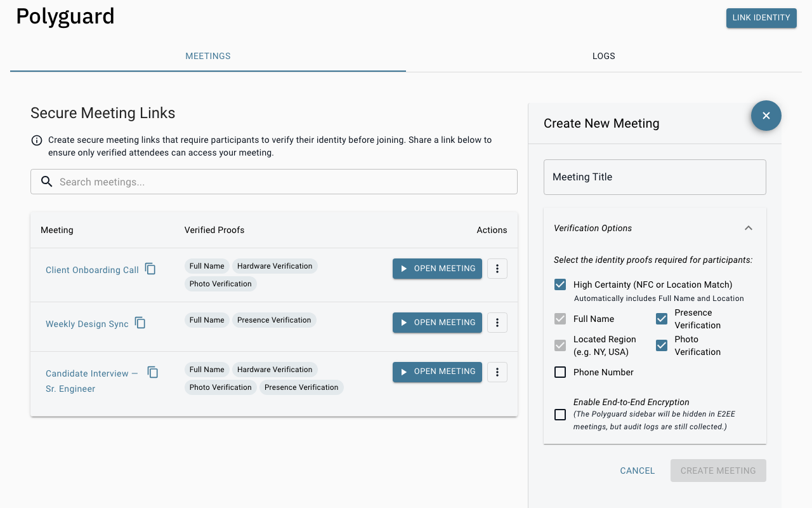Click the Link Identity button
Screen dimensions: 812x508
click(761, 18)
